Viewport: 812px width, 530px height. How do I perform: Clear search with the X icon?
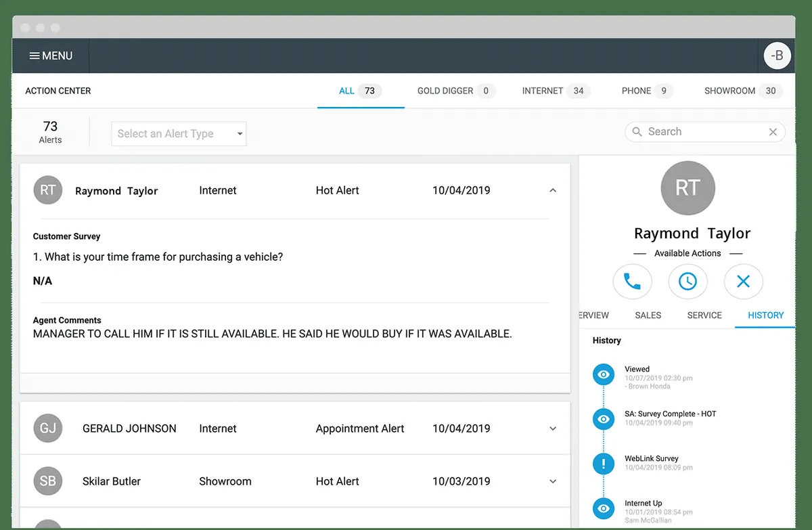(x=773, y=132)
